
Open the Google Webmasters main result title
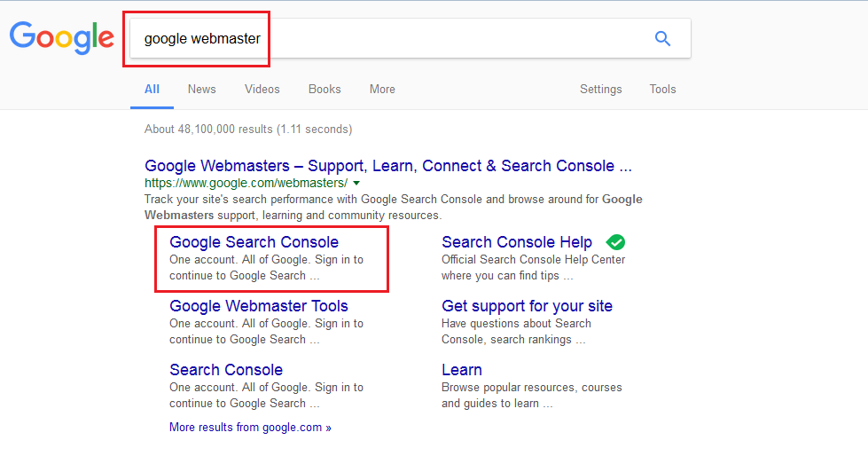tap(387, 166)
